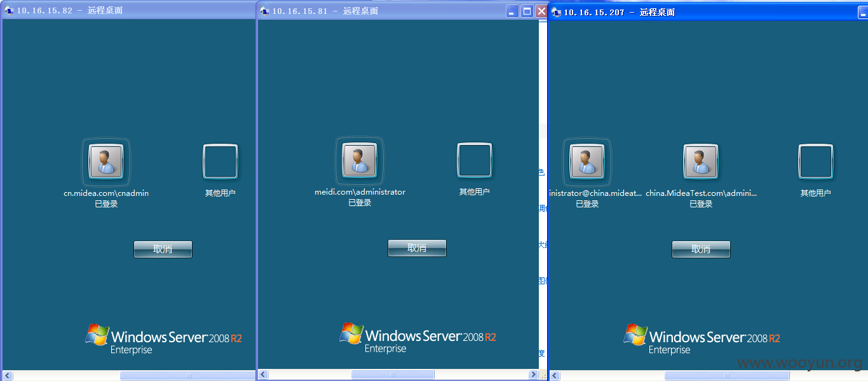Screen dimensions: 868x381
Task: Click the remote desktop icon in the 10.16.15.81 title bar
Action: tap(265, 11)
